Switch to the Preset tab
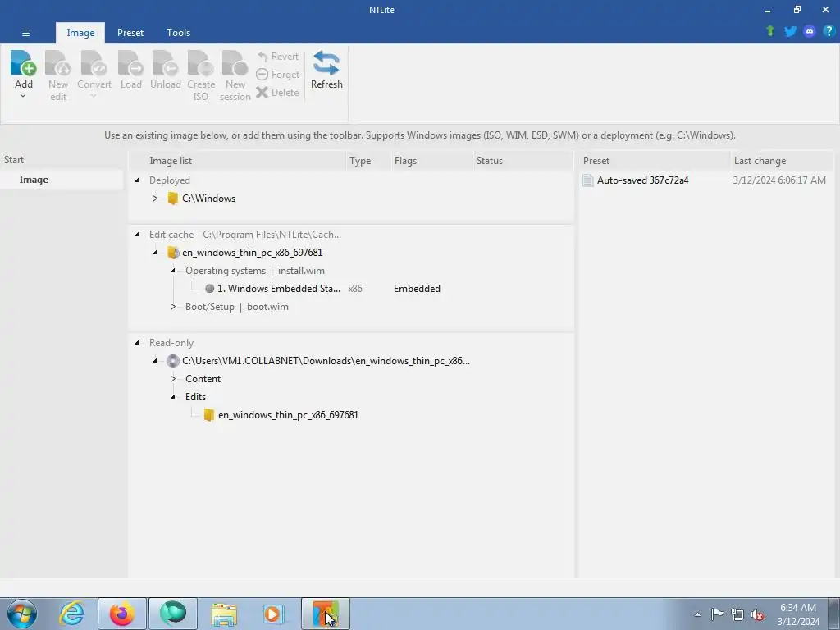Screen dimensions: 840x630 tap(130, 33)
